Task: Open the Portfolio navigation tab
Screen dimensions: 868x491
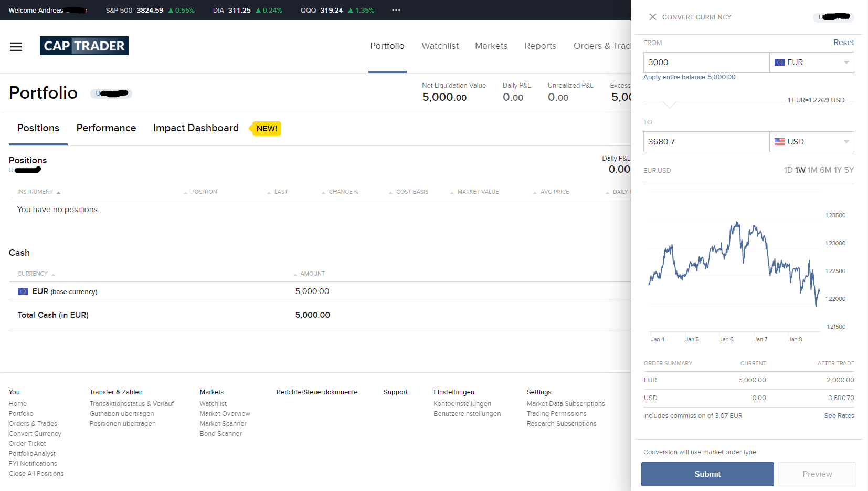Action: [387, 46]
